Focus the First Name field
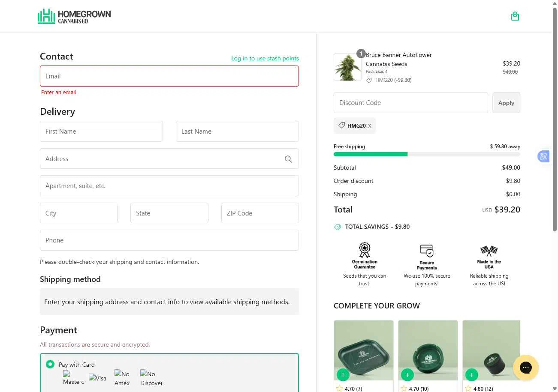The image size is (558, 392). click(x=101, y=132)
